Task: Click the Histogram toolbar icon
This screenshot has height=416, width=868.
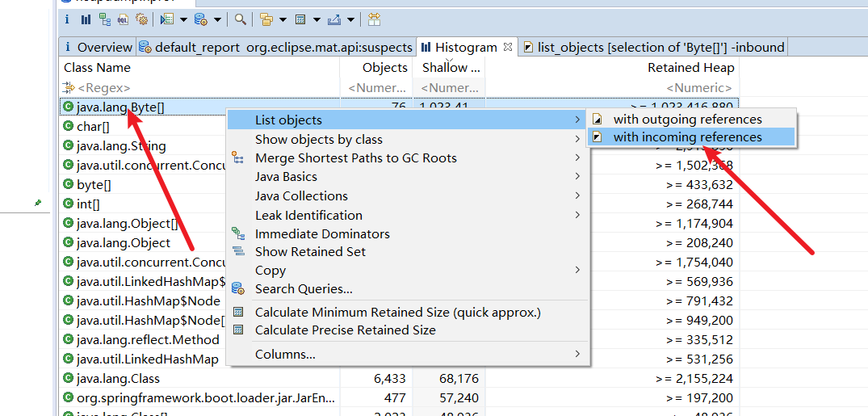Action: [x=86, y=19]
